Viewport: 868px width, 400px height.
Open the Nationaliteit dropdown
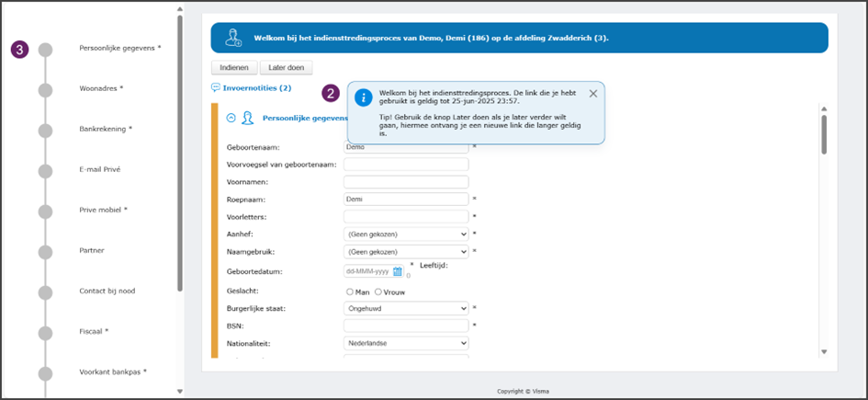pyautogui.click(x=406, y=343)
